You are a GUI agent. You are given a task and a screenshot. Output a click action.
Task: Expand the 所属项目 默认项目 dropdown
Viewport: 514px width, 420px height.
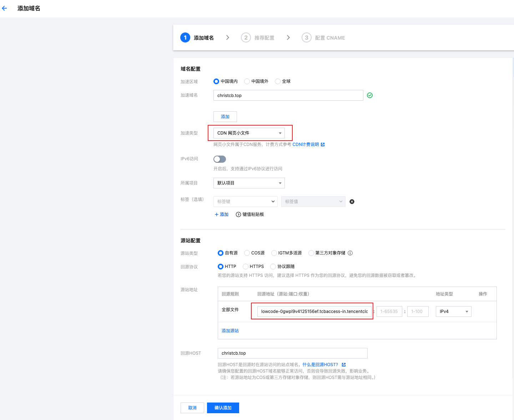click(x=249, y=183)
